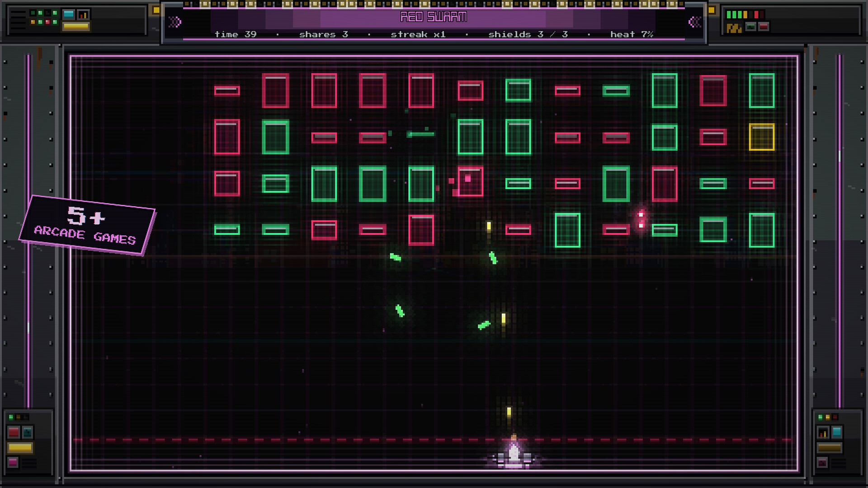Click the red LED in top-left panel grid
Screen dimensions: 868x488
pyautogui.click(x=47, y=22)
